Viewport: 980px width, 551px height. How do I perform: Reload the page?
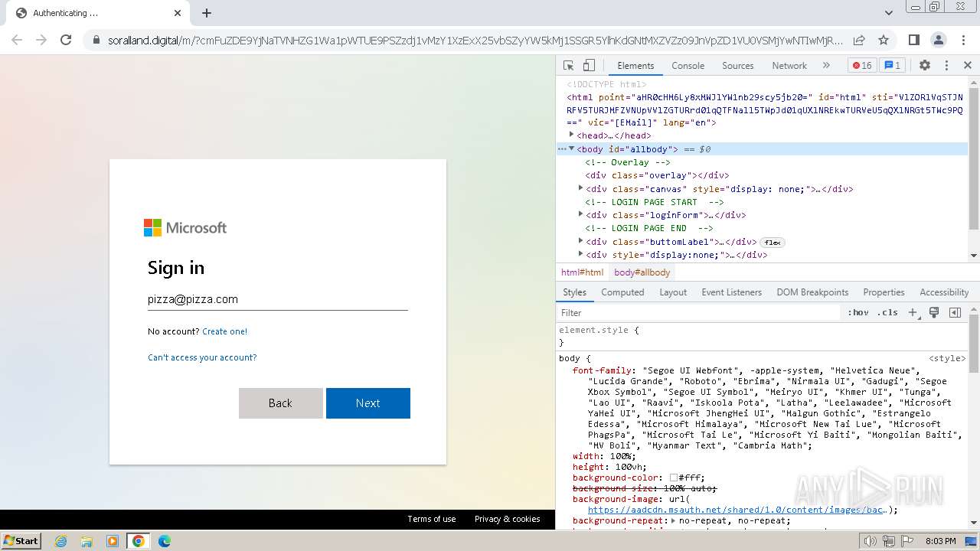click(x=66, y=40)
